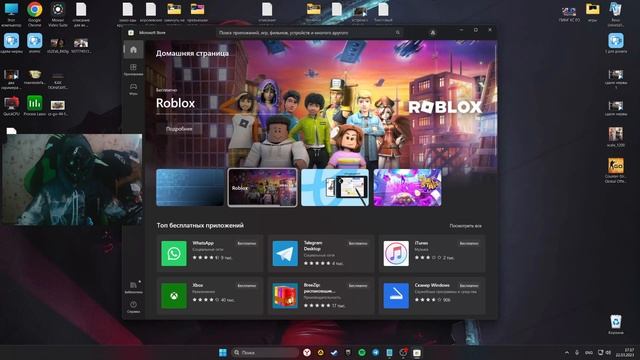Screen dimensions: 640x360
Task: Open the Telegram Desktop app icon
Action: (285, 253)
